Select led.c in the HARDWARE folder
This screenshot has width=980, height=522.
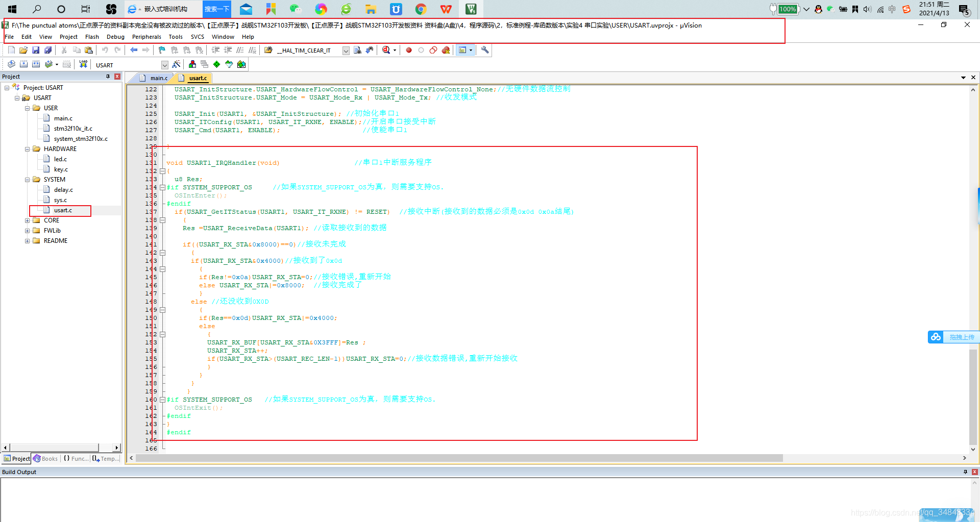(x=60, y=159)
